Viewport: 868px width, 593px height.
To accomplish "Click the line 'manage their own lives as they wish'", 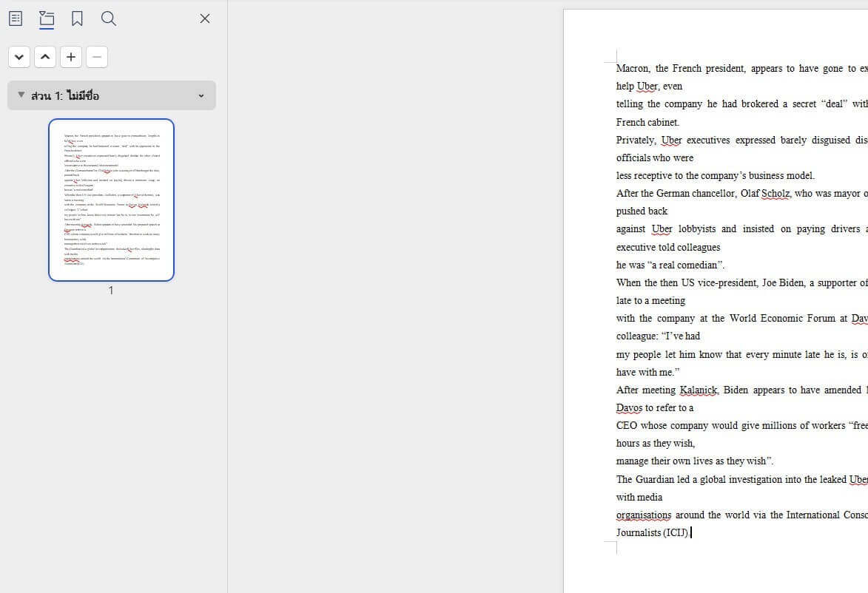I will (695, 461).
